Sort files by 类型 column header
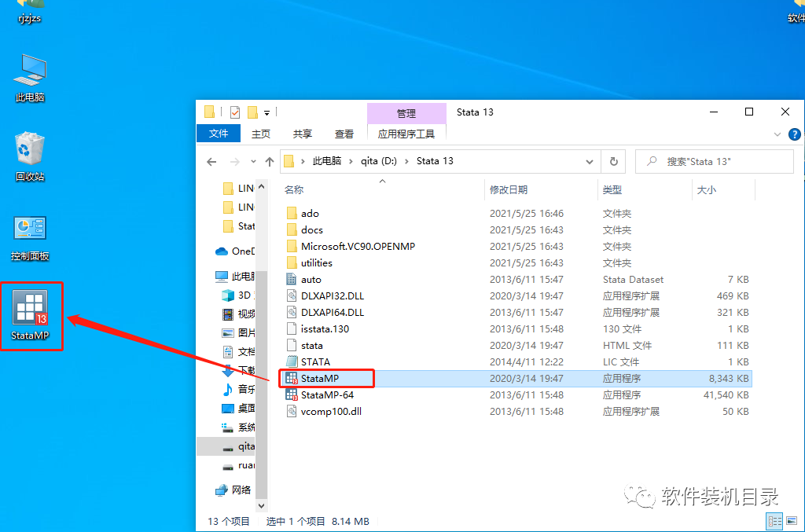The width and height of the screenshot is (805, 532). pos(612,190)
